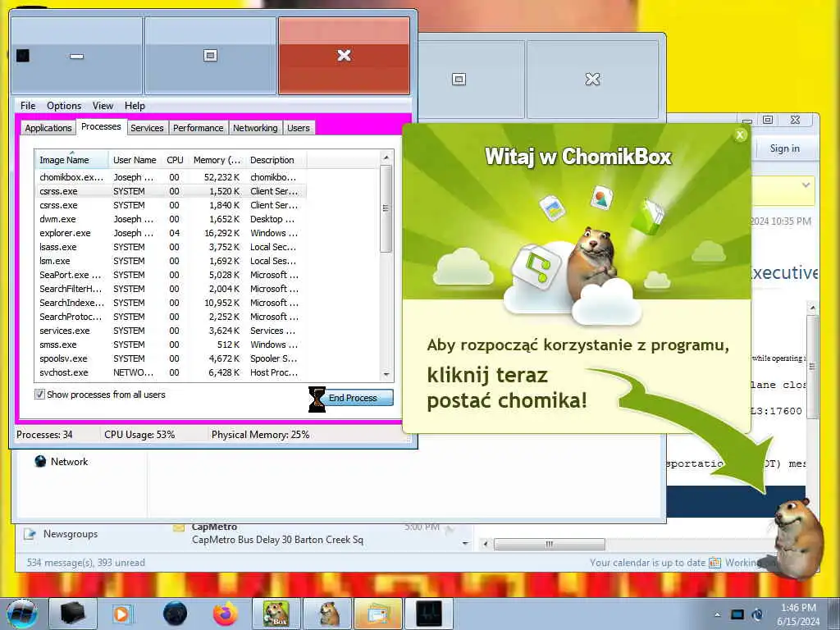Switch to the Services tab
The image size is (840, 630).
[147, 128]
